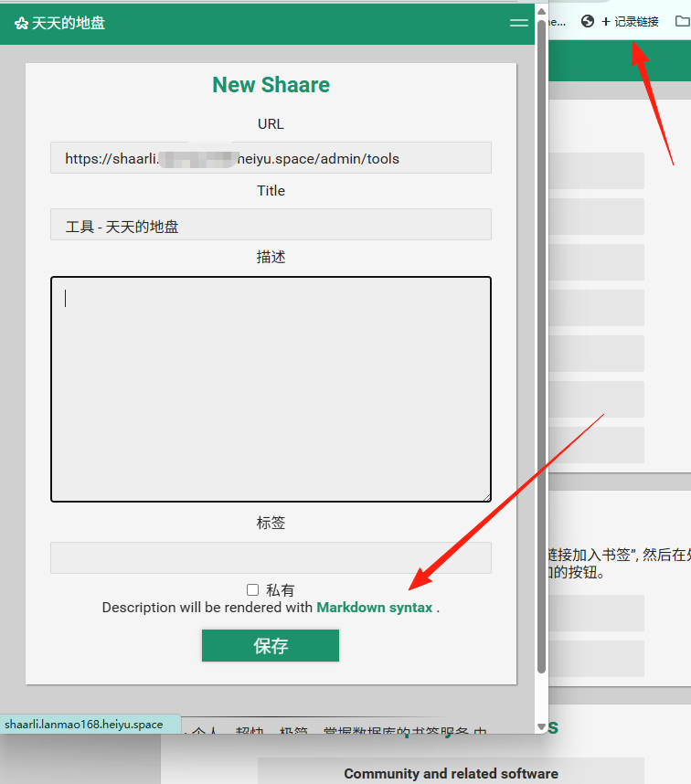Click the Title field with 工具 - 天天的地盘
This screenshot has height=784, width=691.
(271, 225)
